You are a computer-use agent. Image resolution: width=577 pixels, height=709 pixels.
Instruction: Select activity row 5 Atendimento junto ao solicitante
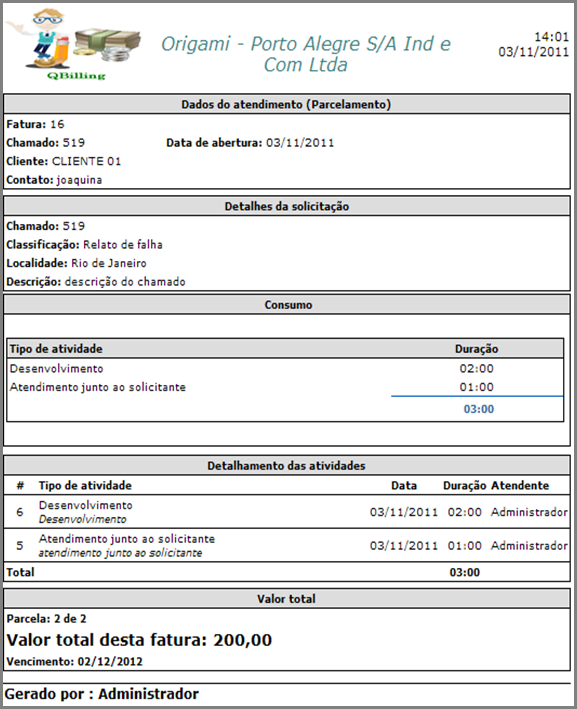[x=287, y=545]
